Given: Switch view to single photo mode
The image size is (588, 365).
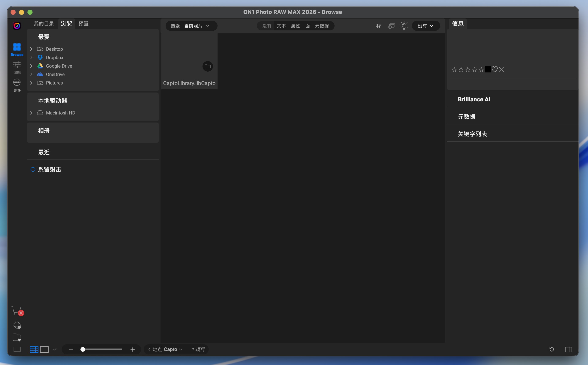Looking at the screenshot, I should pyautogui.click(x=44, y=349).
